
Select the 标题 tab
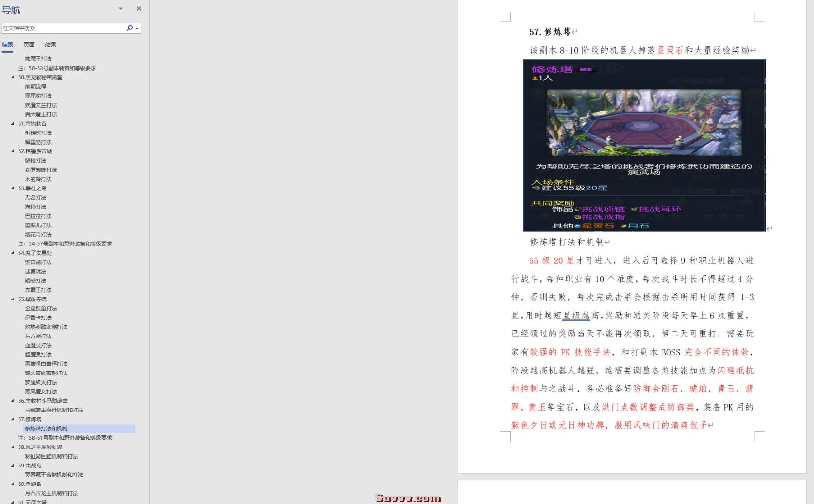click(7, 45)
